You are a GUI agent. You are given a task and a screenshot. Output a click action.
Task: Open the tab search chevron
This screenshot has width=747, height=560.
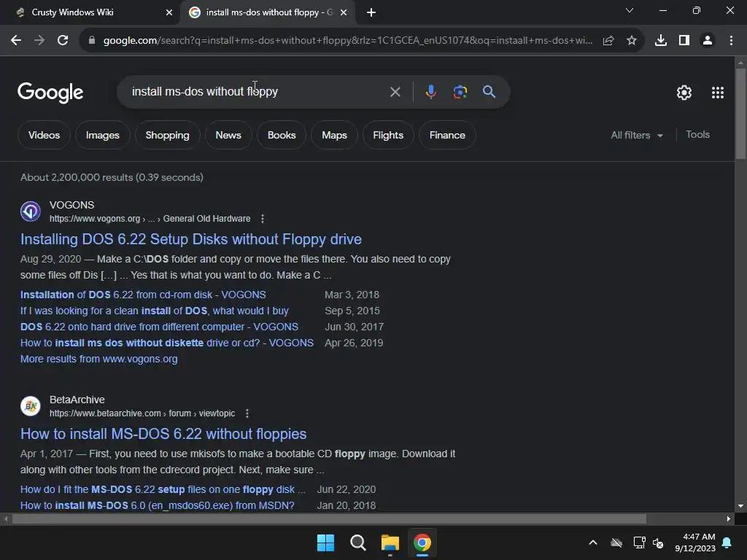pos(630,10)
